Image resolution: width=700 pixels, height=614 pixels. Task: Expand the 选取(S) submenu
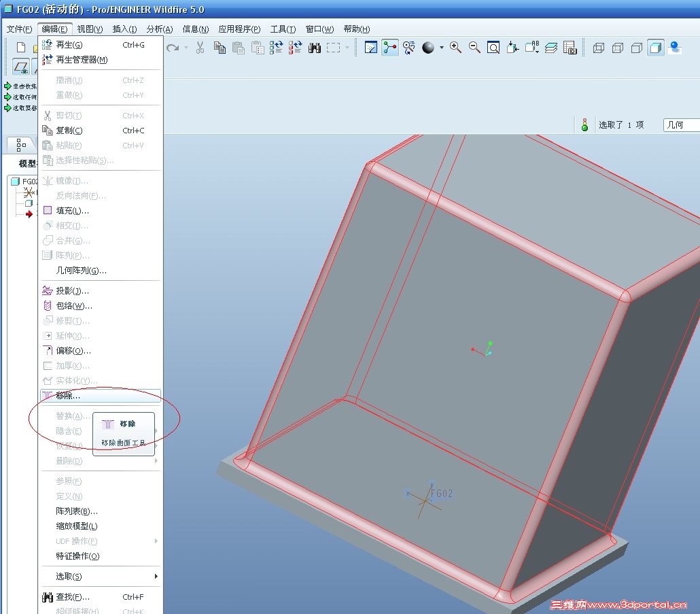tap(100, 576)
